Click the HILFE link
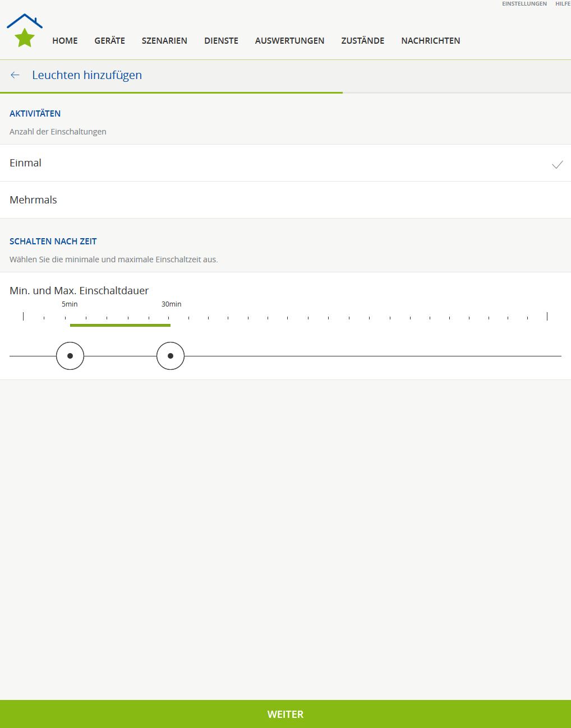 click(x=563, y=4)
